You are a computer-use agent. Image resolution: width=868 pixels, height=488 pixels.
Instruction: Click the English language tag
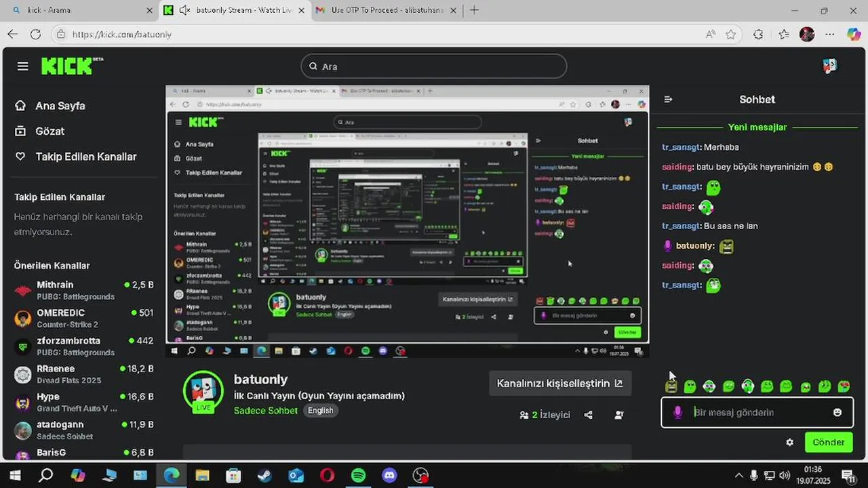(x=321, y=410)
